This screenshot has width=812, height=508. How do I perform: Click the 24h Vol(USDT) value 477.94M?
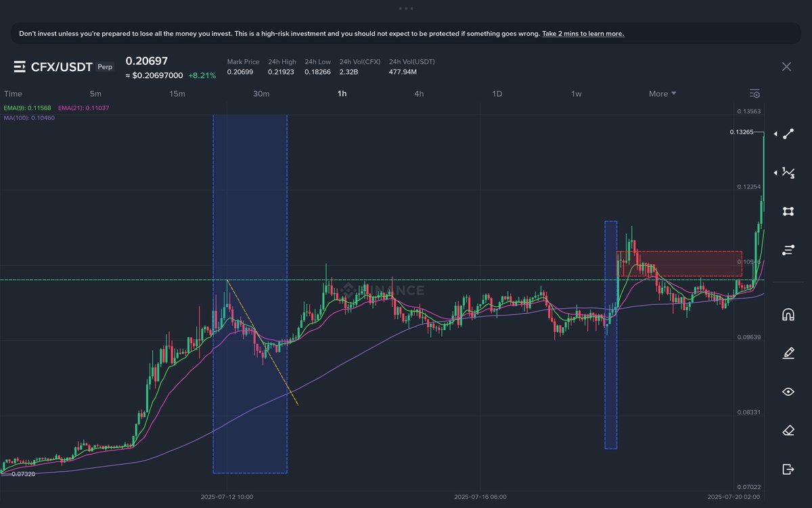pyautogui.click(x=403, y=71)
